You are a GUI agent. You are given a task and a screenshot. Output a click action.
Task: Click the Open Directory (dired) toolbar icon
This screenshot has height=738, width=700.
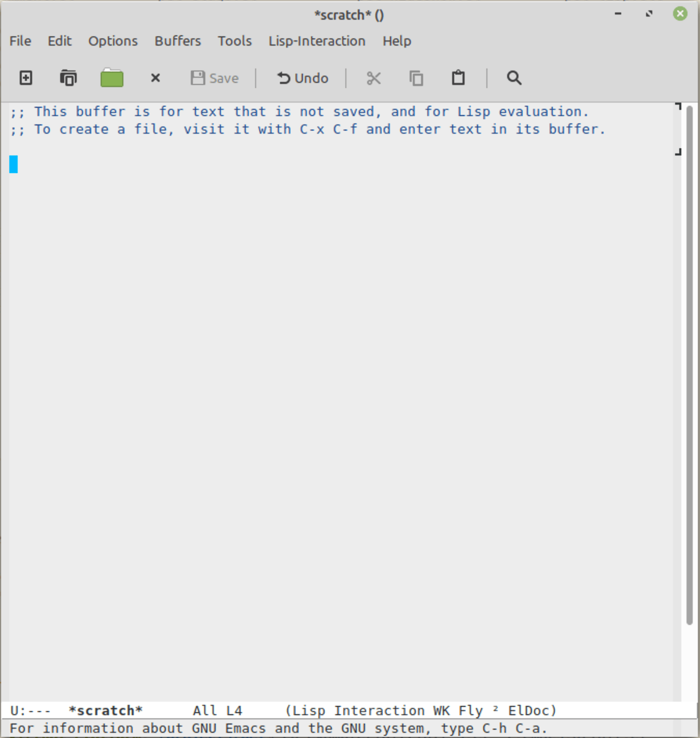[x=68, y=78]
